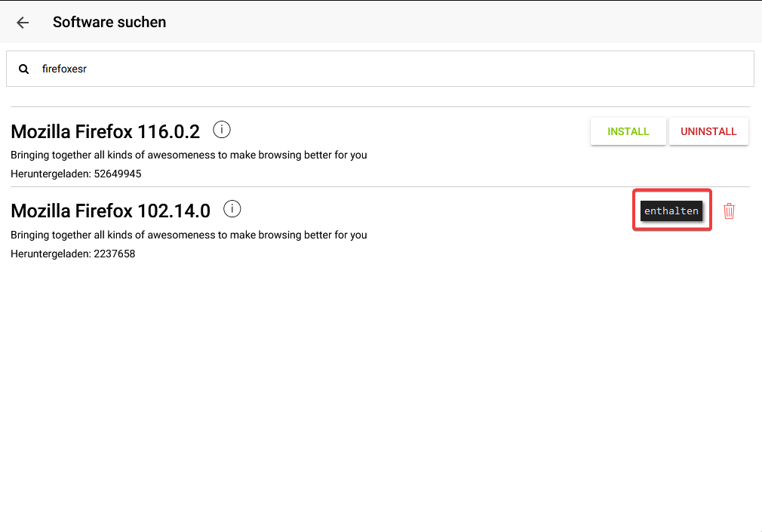Screen dimensions: 762x532
Task: Focus the software search field with firefoxesr
Action: [x=380, y=69]
